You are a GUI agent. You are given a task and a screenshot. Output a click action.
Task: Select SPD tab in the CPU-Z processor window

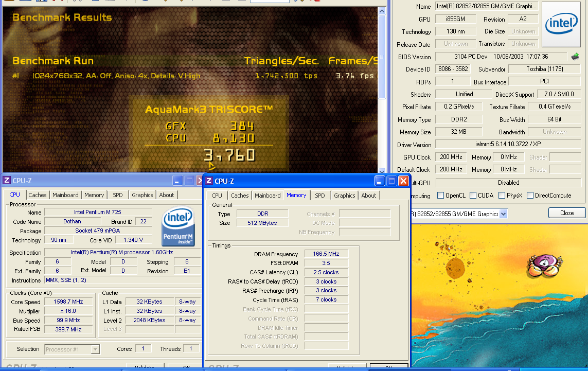[118, 195]
